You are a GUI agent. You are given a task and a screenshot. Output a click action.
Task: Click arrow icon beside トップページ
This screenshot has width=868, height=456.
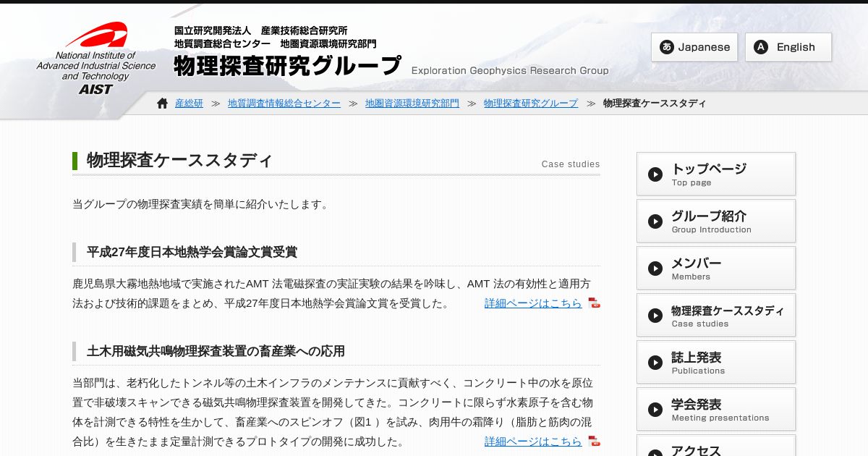655,174
